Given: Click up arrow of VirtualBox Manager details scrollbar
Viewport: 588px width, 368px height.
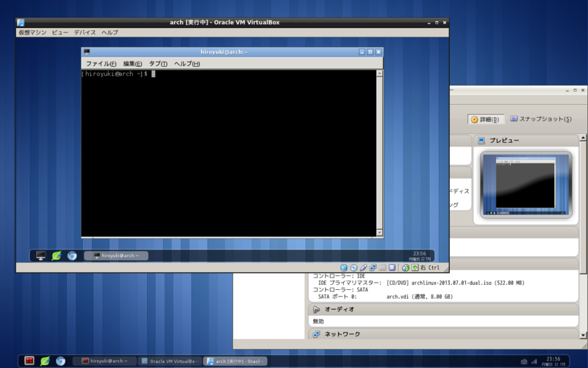Looking at the screenshot, I should [x=583, y=138].
